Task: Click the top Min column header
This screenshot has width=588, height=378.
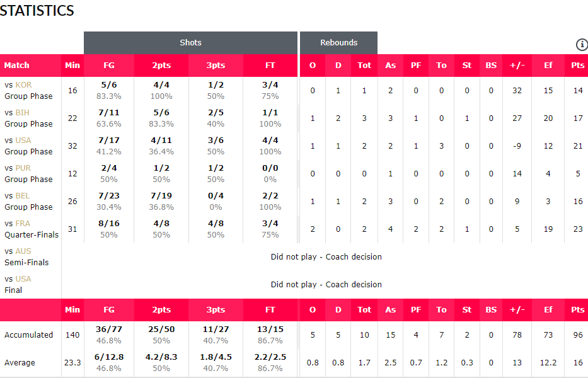Action: (72, 66)
